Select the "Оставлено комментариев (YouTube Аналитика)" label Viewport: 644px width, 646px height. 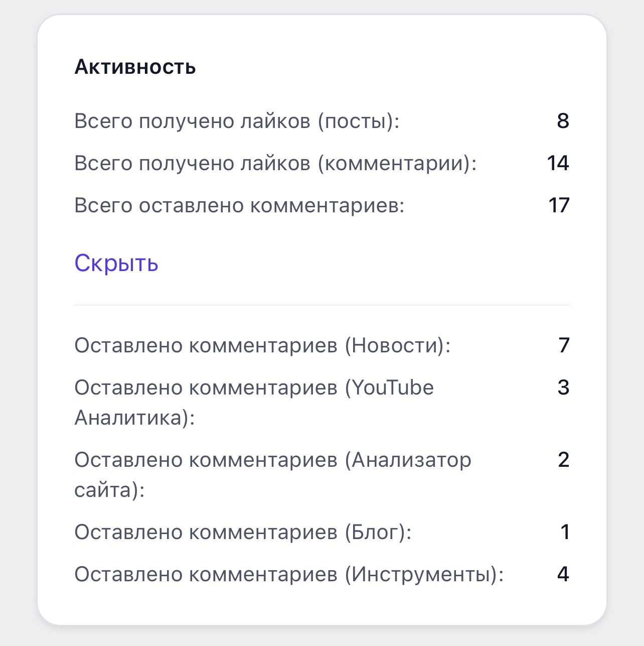tap(254, 402)
